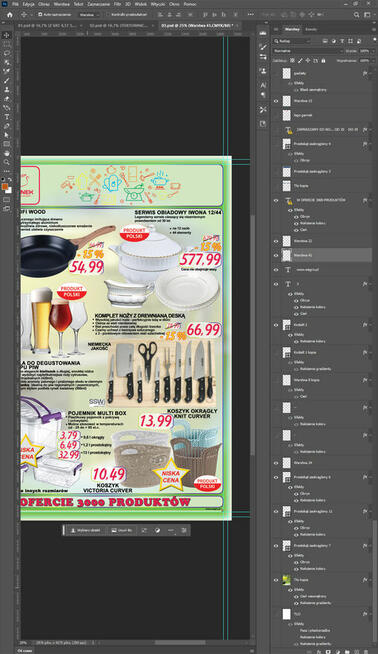Hide the Warstwa 24 layer
Image resolution: width=378 pixels, height=654 pixels.
(276, 463)
